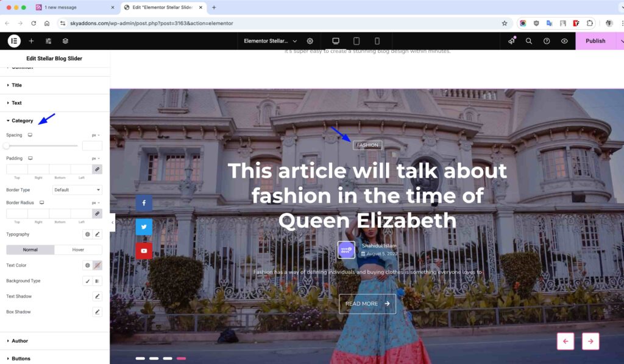Open the Text Color swatch picker

pyautogui.click(x=97, y=265)
